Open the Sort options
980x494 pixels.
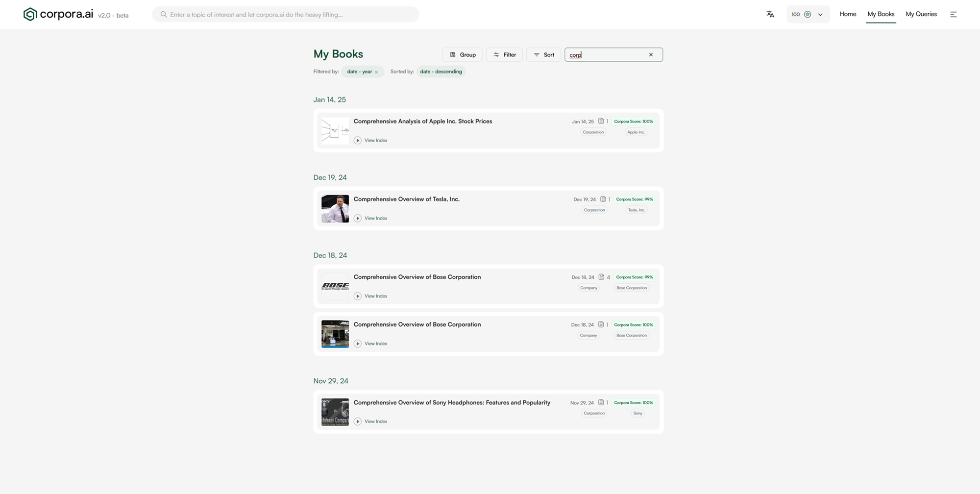[543, 54]
